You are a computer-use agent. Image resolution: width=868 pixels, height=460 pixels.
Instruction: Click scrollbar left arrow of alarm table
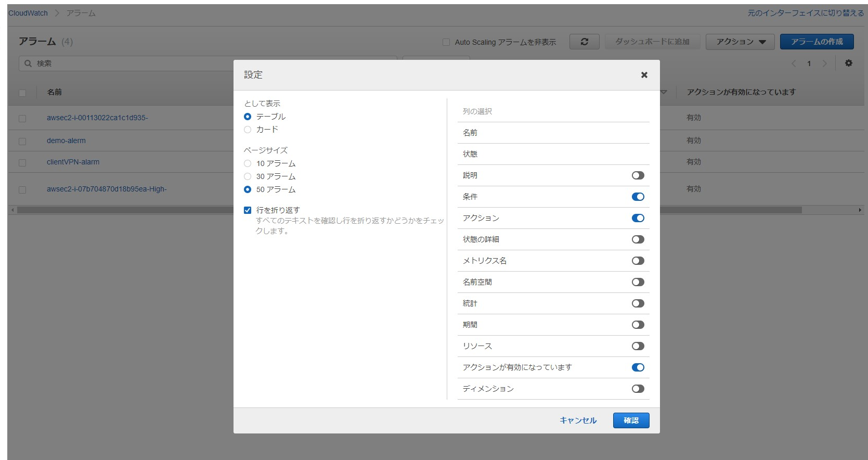coord(12,210)
